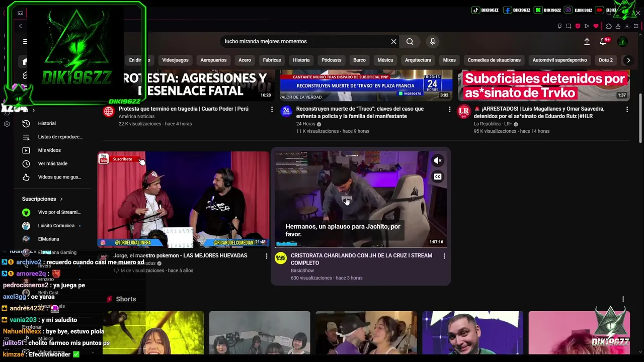The height and width of the screenshot is (362, 644).
Task: Open the browser profile person icon
Action: (618, 26)
